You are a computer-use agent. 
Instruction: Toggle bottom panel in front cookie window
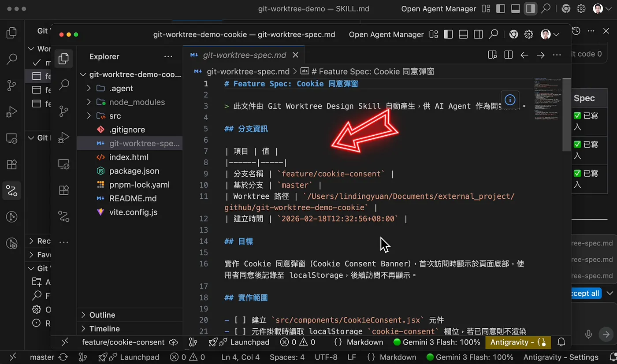[x=463, y=34]
